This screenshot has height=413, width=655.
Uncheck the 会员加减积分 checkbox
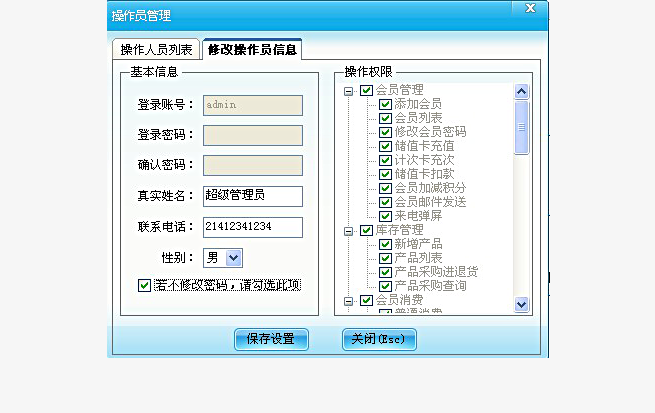(385, 188)
